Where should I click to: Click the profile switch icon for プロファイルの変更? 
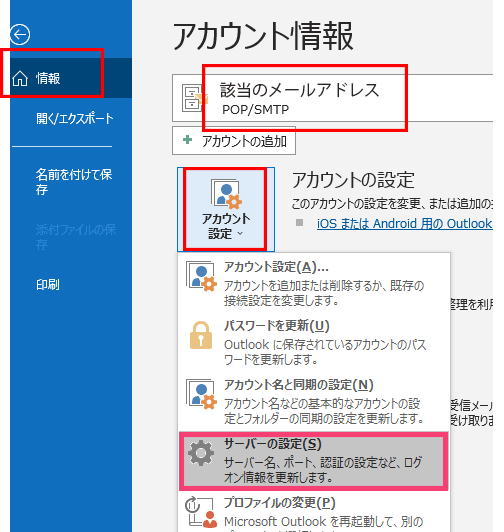coord(201,512)
